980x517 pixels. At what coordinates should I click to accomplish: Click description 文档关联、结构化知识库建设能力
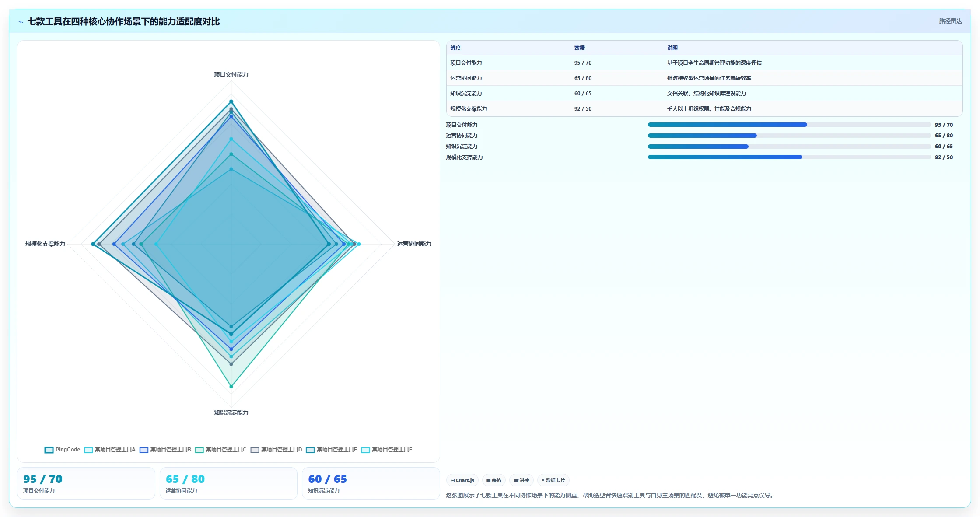coord(706,94)
